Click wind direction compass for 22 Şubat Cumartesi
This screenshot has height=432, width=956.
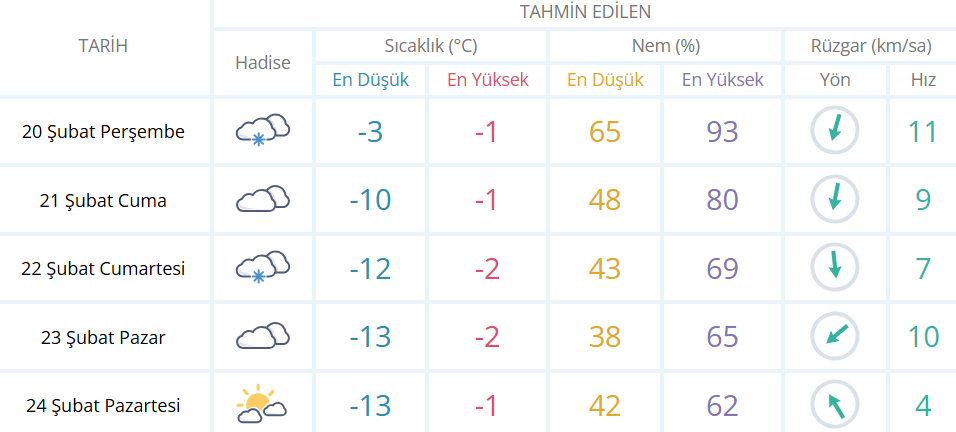point(834,268)
